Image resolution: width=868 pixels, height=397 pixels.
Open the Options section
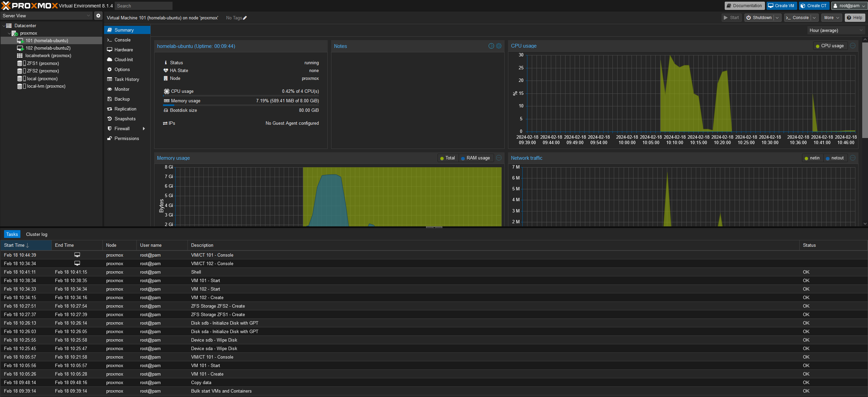point(127,69)
